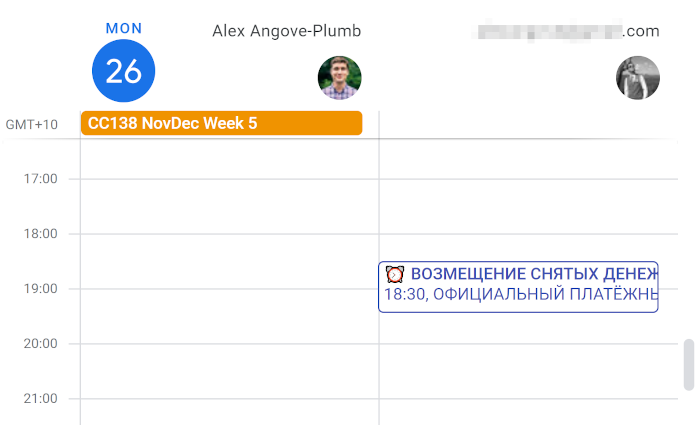
Task: Click the 18:30 detail line of the reminder
Action: (520, 295)
